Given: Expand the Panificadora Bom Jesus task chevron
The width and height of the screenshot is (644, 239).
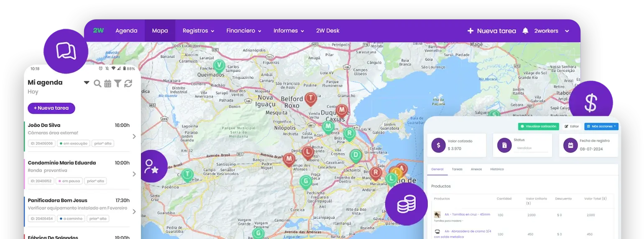Looking at the screenshot, I should point(134,211).
